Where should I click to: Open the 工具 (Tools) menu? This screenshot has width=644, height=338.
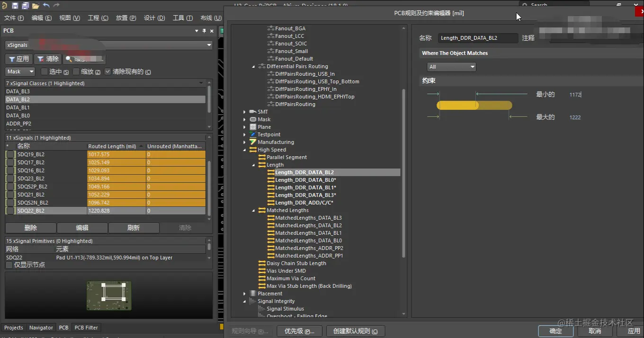(x=183, y=18)
